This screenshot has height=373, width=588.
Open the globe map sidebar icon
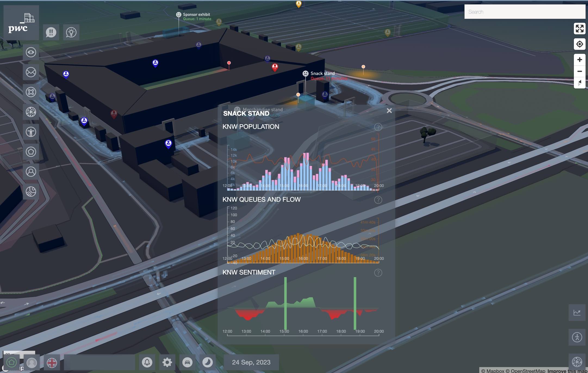click(31, 192)
